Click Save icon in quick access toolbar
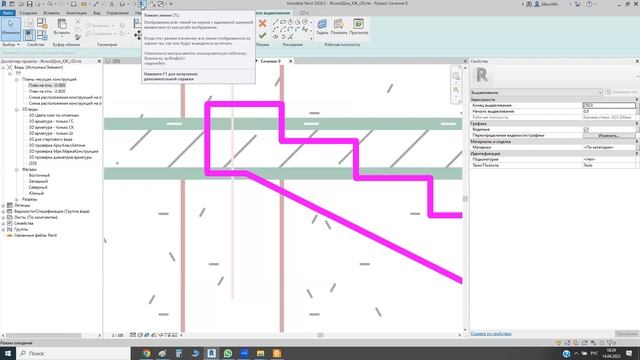Viewport: 640px width, 360px height. click(29, 4)
